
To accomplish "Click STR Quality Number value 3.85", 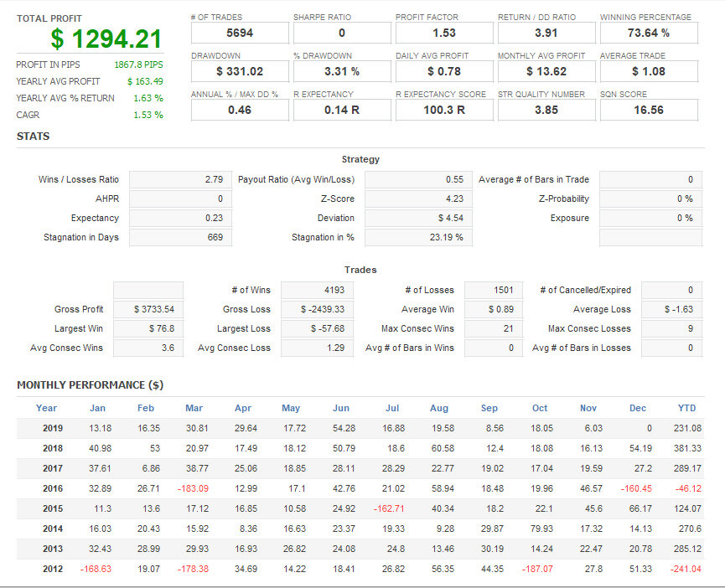I will click(x=546, y=111).
